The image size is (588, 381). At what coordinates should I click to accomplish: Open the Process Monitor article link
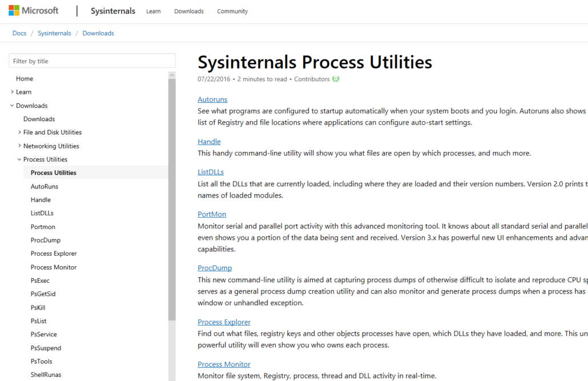224,364
